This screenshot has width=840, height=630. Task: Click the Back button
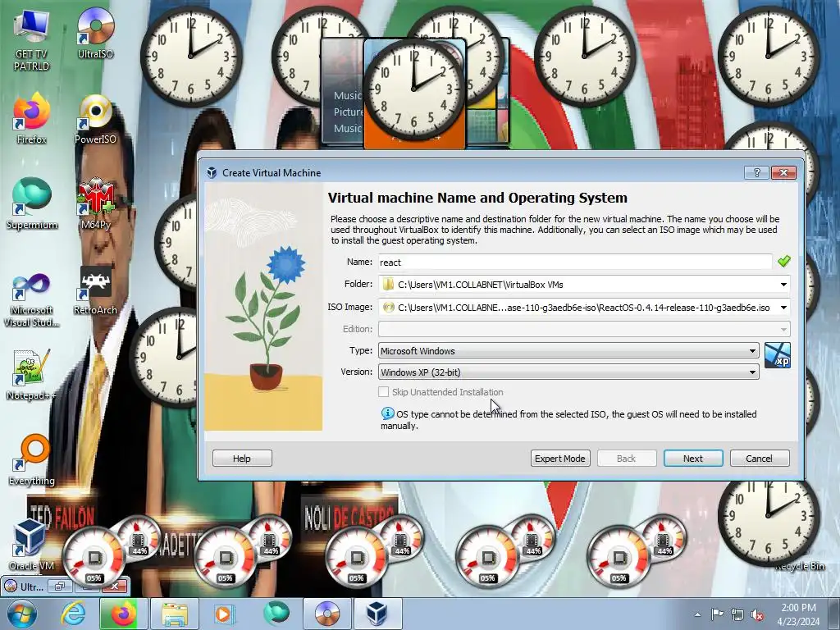tap(626, 459)
